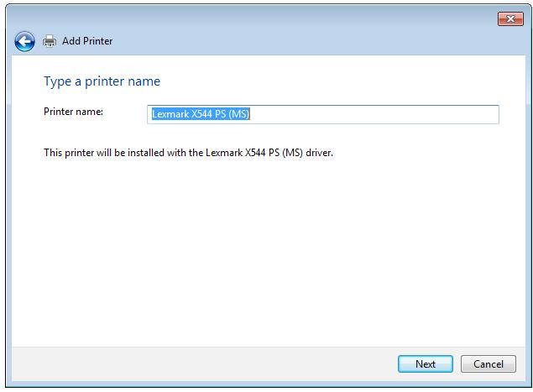Viewport: 533px width, 392px height.
Task: Cancel the printer setup
Action: point(489,363)
